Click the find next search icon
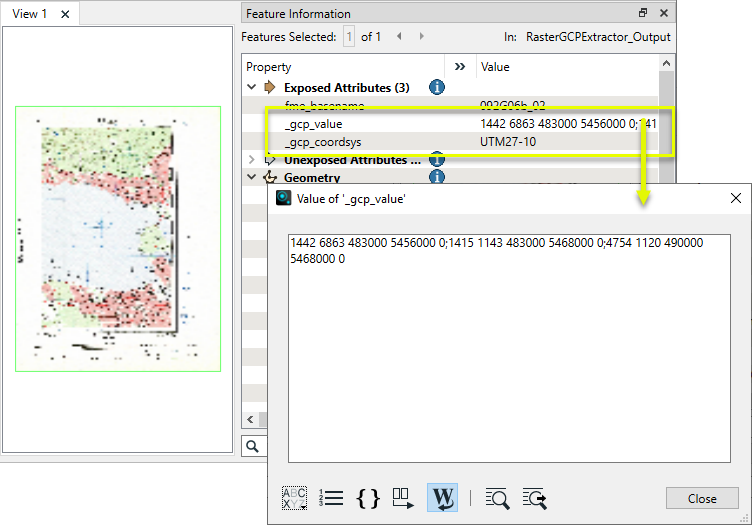Image resolution: width=752 pixels, height=525 pixels. [x=534, y=497]
